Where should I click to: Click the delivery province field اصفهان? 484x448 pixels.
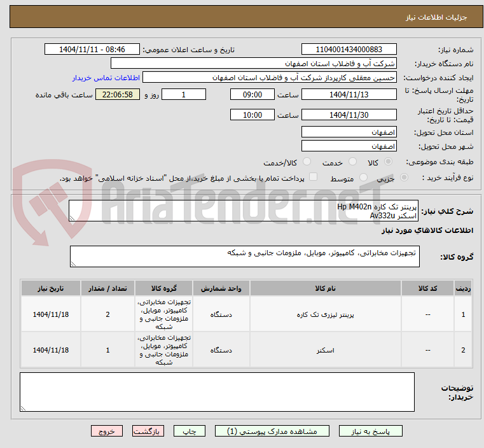pyautogui.click(x=349, y=132)
